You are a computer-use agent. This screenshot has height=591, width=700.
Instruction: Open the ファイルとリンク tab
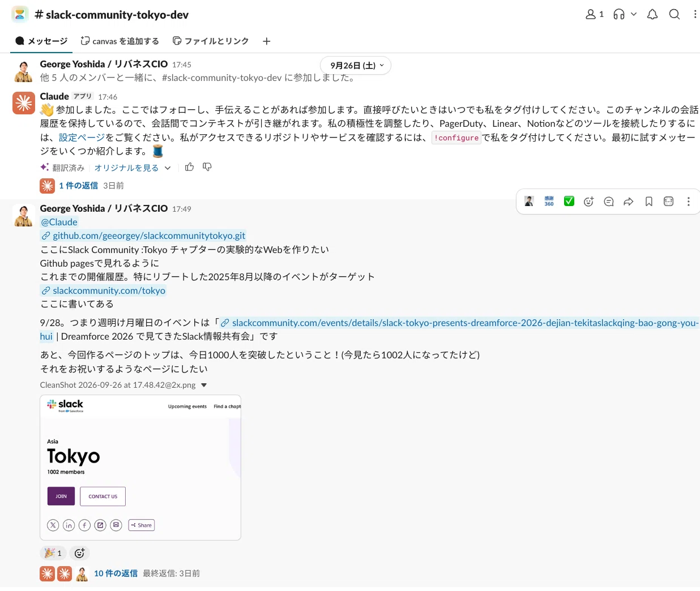click(x=211, y=41)
